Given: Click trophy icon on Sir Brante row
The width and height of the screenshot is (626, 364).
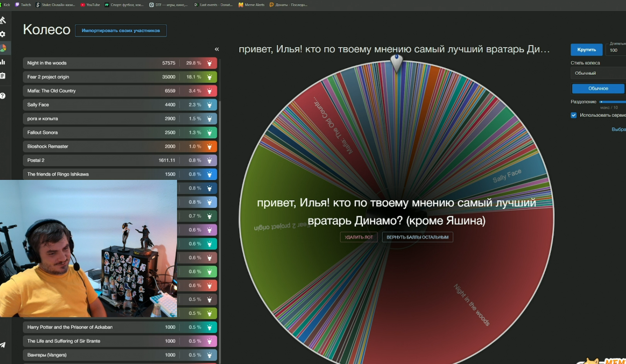Looking at the screenshot, I should point(209,341).
